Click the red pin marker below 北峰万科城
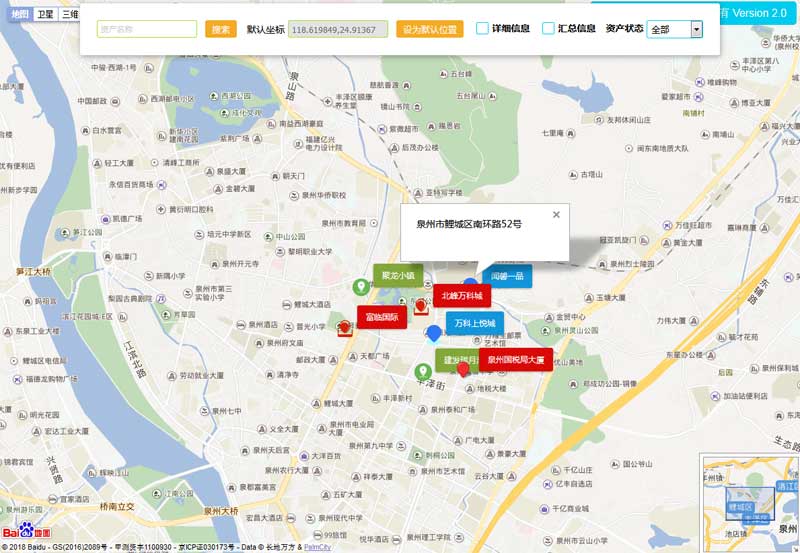The height and width of the screenshot is (553, 800). click(x=421, y=307)
